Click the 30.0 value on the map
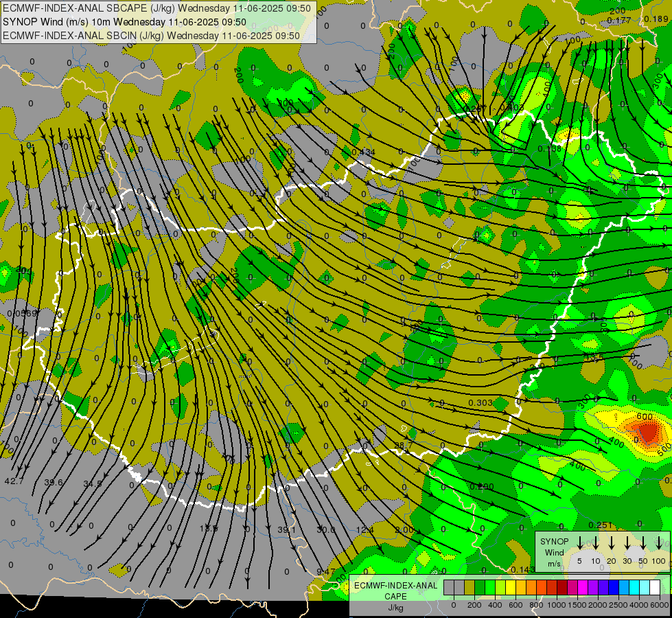 coord(326,530)
